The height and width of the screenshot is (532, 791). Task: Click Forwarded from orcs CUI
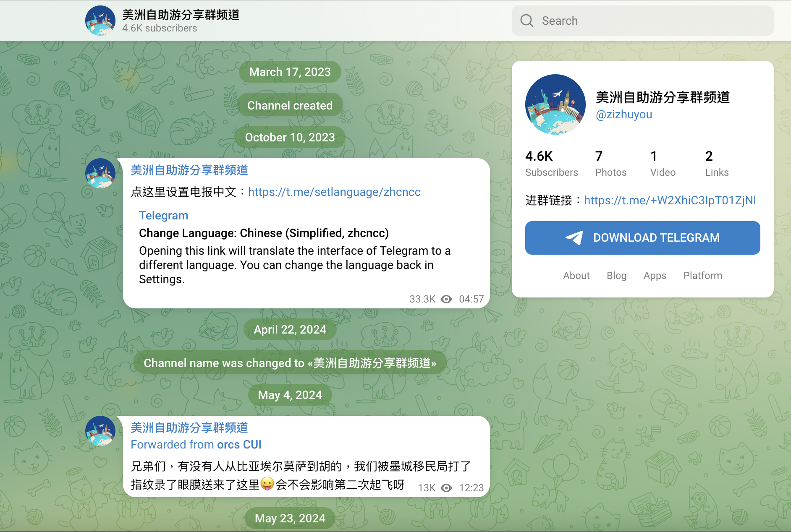196,445
